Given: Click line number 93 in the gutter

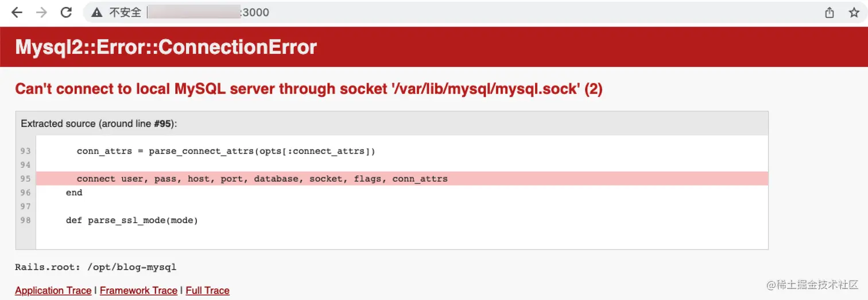Looking at the screenshot, I should tap(25, 151).
